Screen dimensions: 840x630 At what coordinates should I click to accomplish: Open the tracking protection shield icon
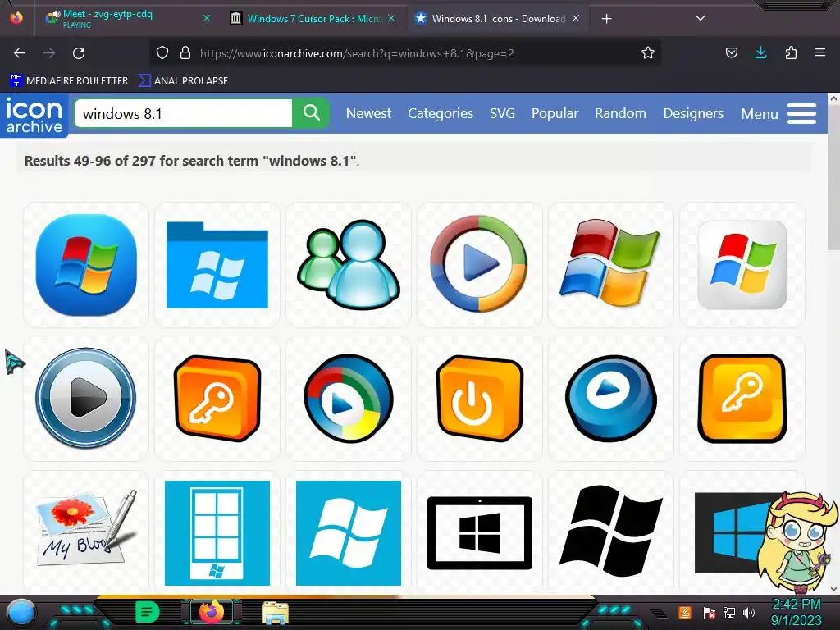162,52
